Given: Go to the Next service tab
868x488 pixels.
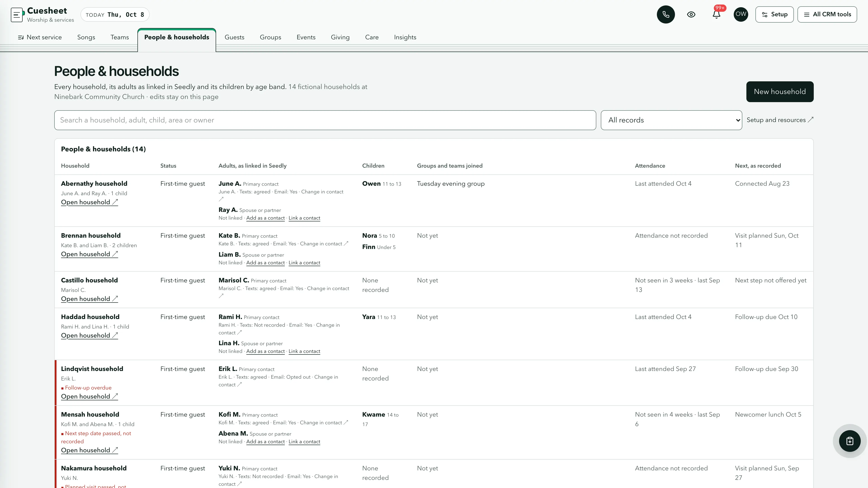Looking at the screenshot, I should (x=40, y=37).
